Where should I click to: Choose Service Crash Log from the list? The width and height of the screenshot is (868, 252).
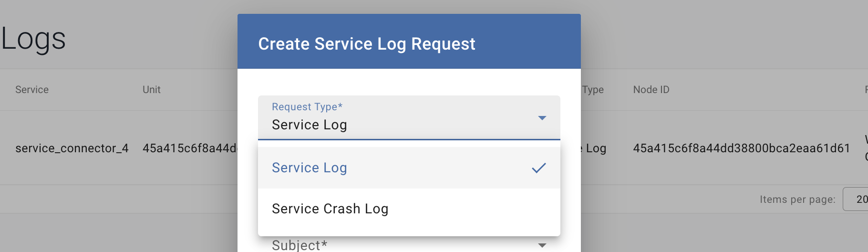(330, 209)
